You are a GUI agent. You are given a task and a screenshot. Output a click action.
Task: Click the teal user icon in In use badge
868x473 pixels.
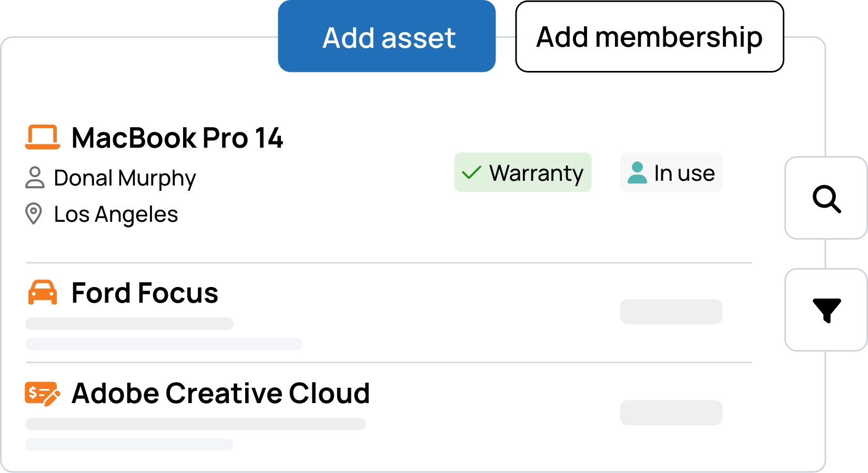[x=638, y=172]
